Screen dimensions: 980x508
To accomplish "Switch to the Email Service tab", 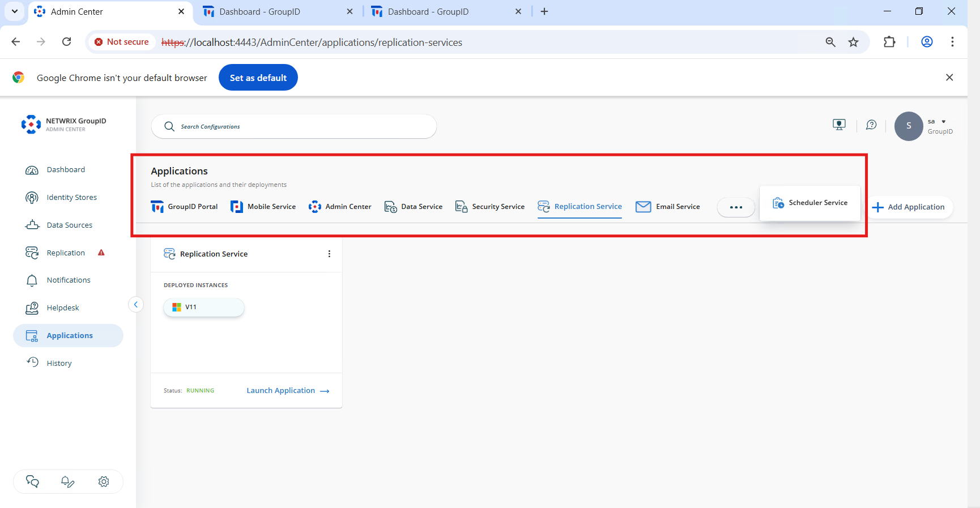I will coord(668,207).
